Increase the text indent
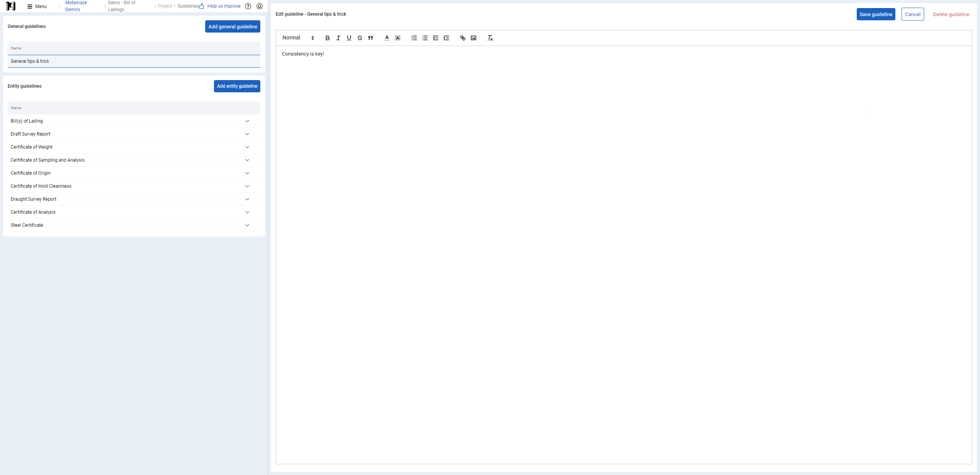The width and height of the screenshot is (980, 475). [x=446, y=38]
